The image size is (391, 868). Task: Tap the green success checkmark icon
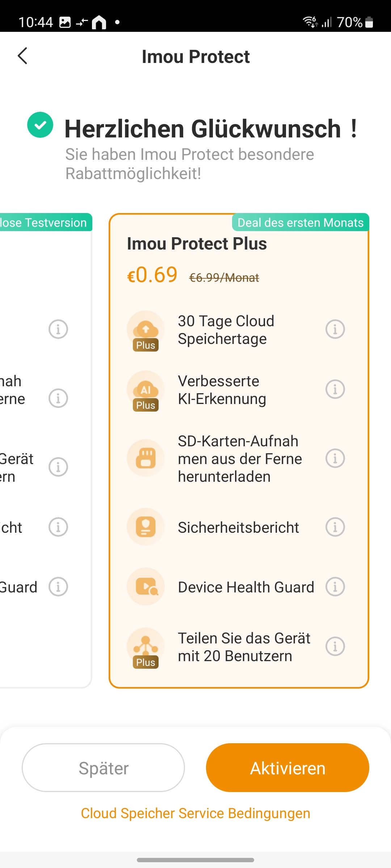click(x=40, y=125)
